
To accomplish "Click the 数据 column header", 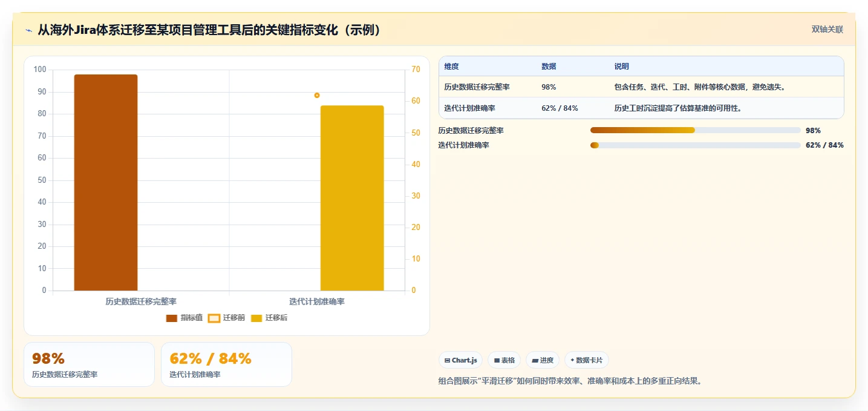I will point(549,67).
